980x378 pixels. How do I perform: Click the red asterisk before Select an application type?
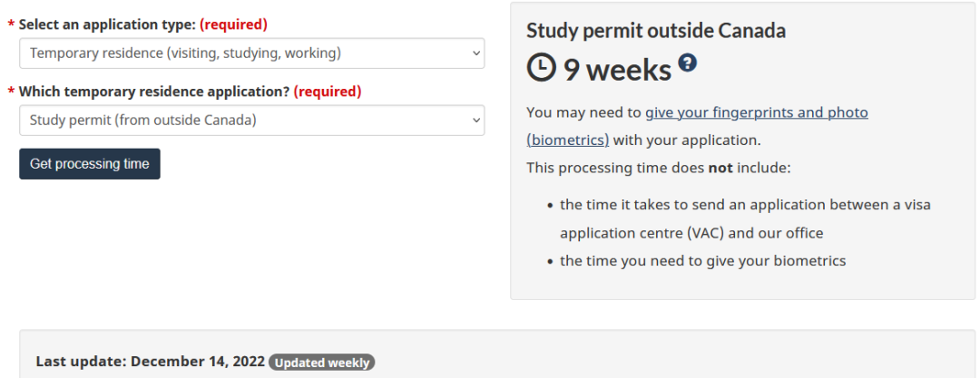[10, 24]
